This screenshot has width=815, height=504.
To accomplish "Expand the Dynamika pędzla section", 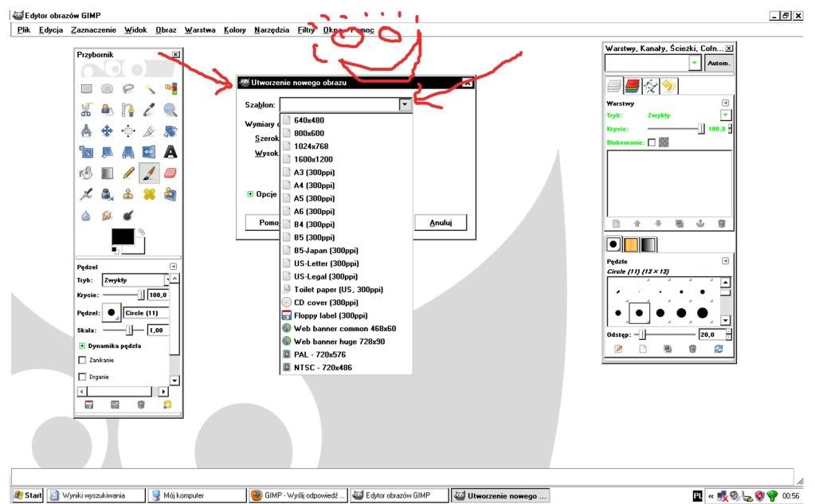I will (x=82, y=346).
